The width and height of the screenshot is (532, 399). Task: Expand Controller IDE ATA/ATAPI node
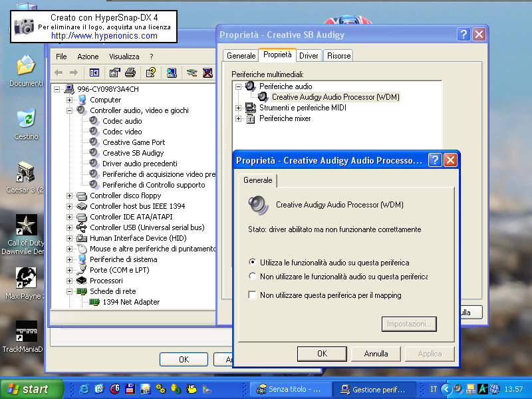coord(69,217)
